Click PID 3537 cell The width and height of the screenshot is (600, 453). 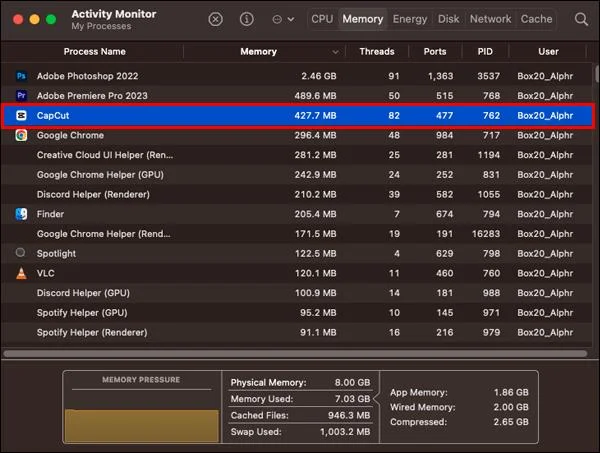tap(488, 76)
